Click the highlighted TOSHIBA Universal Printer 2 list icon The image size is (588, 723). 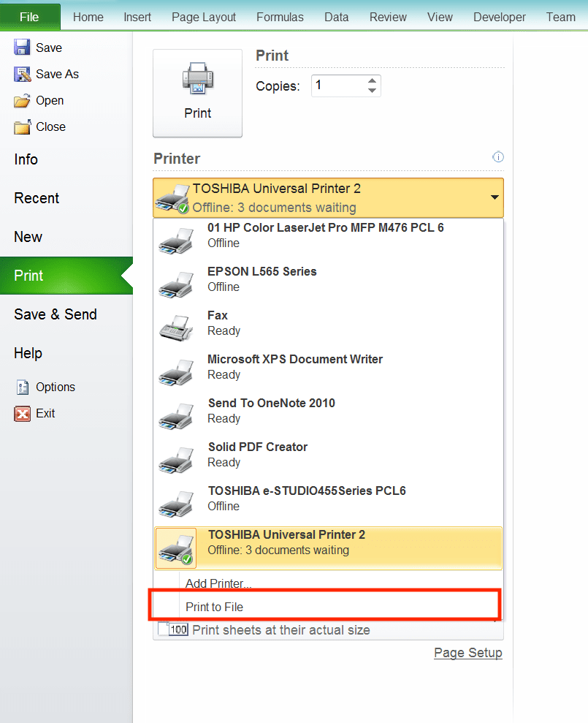[175, 548]
